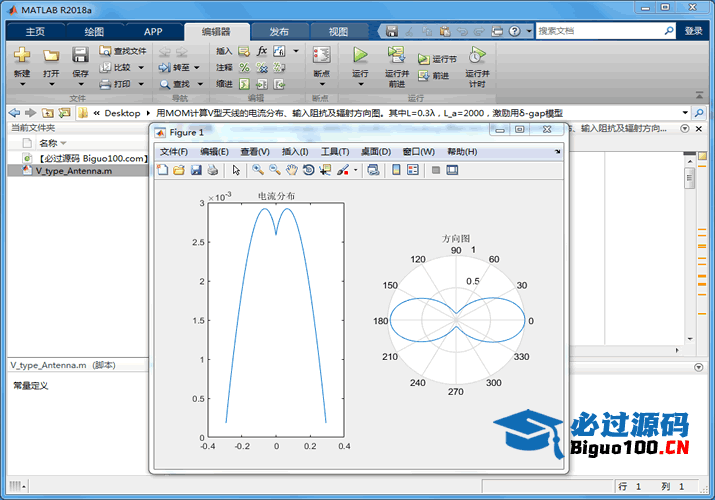This screenshot has height=500, width=715.
Task: Click the 登录 (Sign In) button
Action: pos(694,31)
